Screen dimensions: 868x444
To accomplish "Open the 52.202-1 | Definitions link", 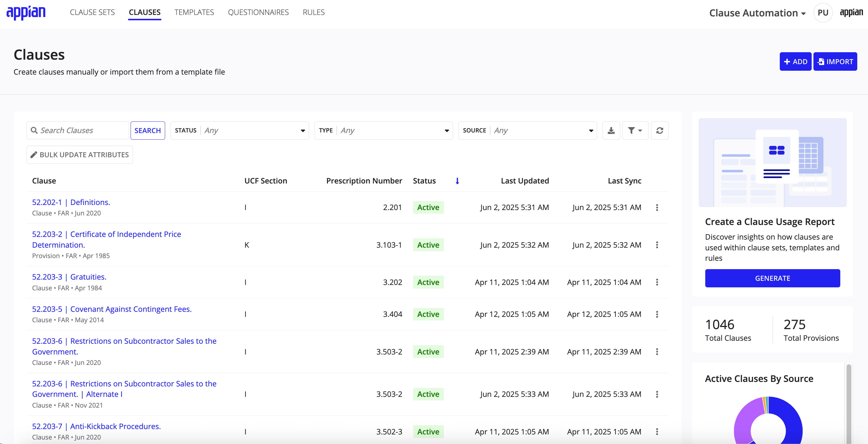I will click(x=71, y=202).
